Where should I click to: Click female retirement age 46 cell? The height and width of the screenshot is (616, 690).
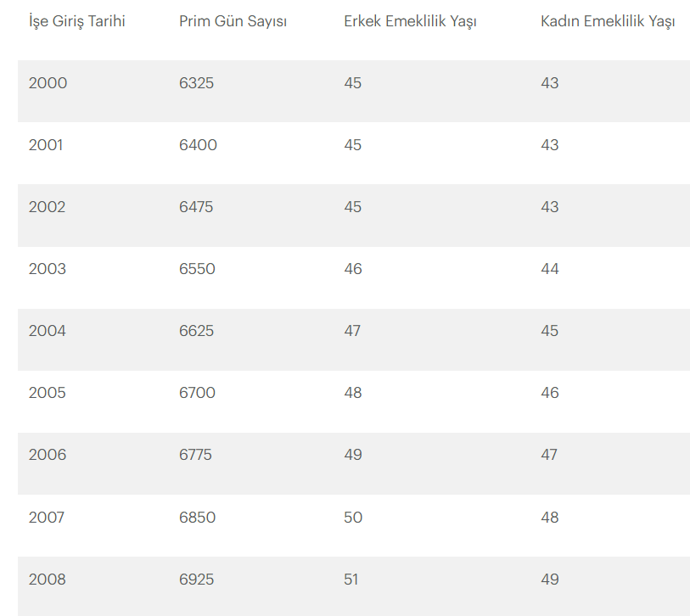coord(550,393)
